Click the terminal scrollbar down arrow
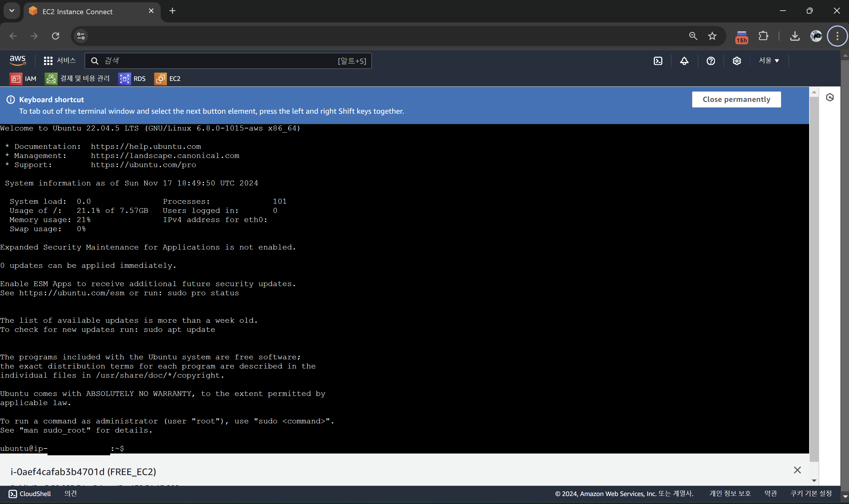Screen dimensions: 849x504 click(814, 481)
